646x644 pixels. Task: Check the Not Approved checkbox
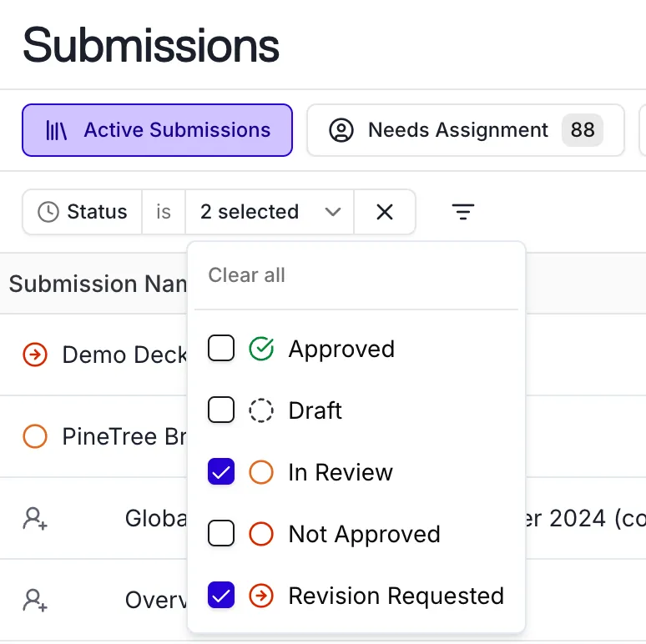[x=221, y=533]
